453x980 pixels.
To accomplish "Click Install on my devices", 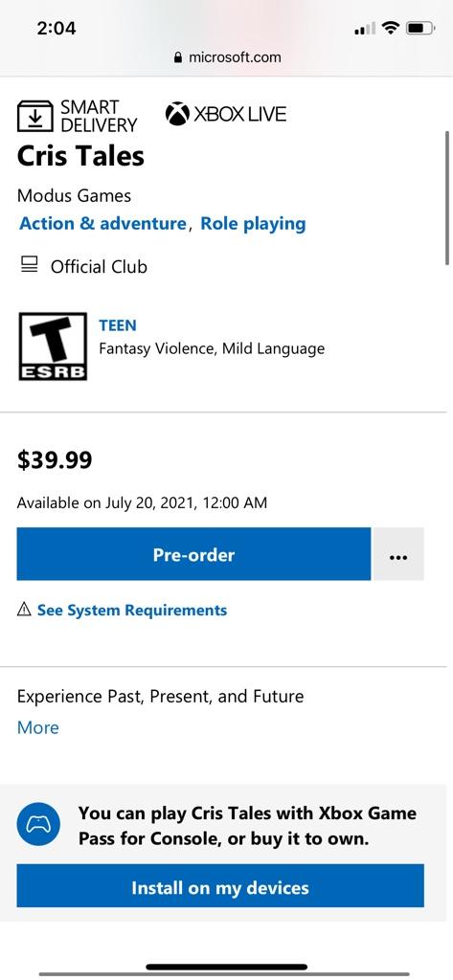I will click(x=220, y=888).
